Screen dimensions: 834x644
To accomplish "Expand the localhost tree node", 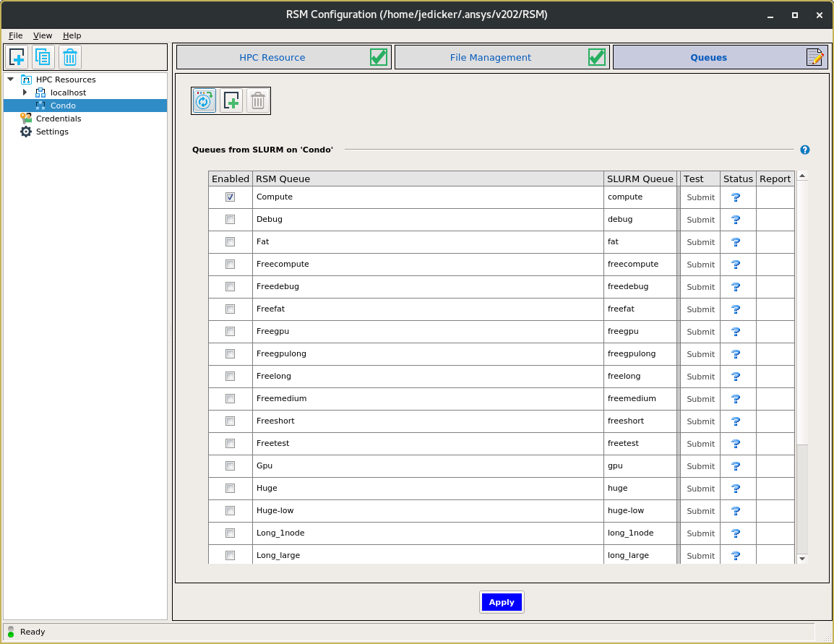I will [x=25, y=92].
